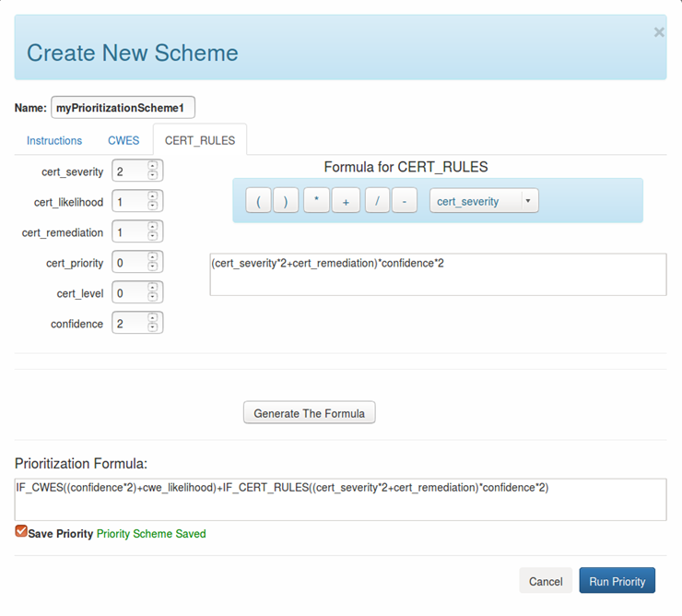Close the Create New Scheme dialog
The height and width of the screenshot is (616, 682).
(x=658, y=32)
